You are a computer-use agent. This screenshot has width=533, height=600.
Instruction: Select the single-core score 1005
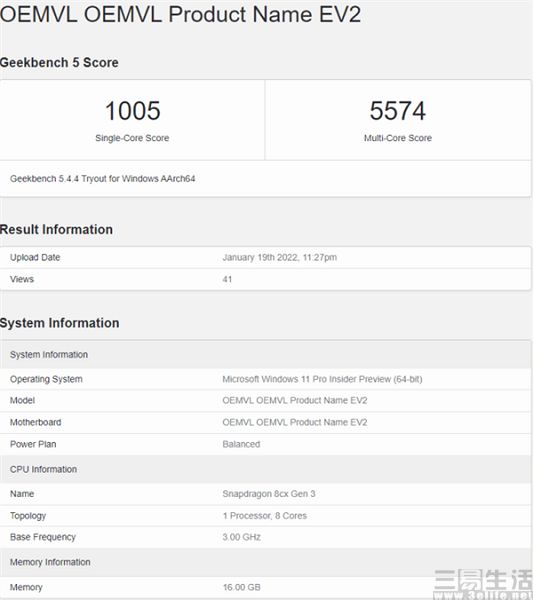pos(132,111)
